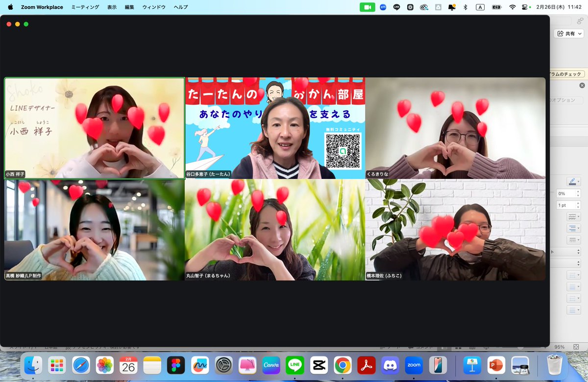Open CleanMyMac pink icon in Dock
This screenshot has width=588, height=382.
247,365
